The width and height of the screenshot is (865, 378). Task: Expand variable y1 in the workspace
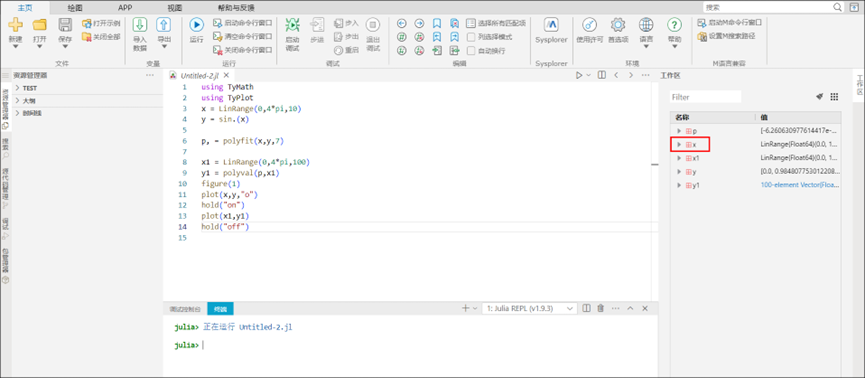point(680,185)
